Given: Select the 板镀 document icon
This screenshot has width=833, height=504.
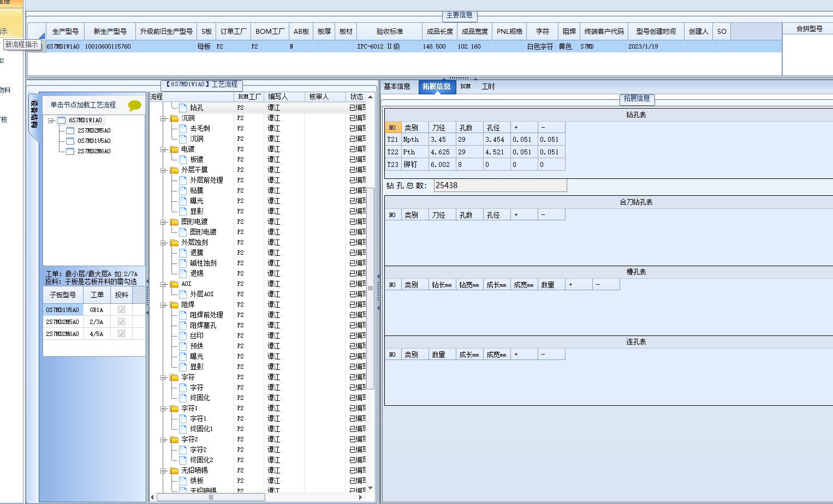Looking at the screenshot, I should tap(183, 160).
